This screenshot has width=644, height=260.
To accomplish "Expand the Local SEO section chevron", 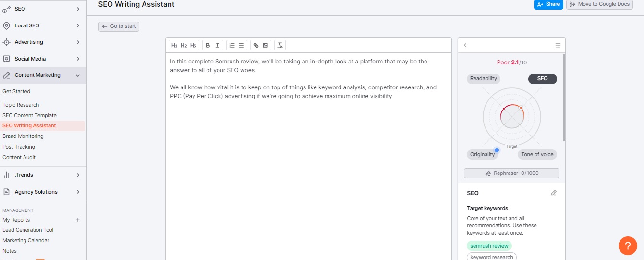I will pos(78,25).
